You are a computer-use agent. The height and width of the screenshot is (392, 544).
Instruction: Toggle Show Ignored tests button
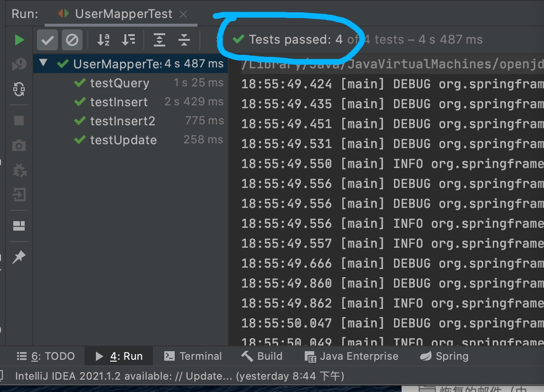(72, 40)
